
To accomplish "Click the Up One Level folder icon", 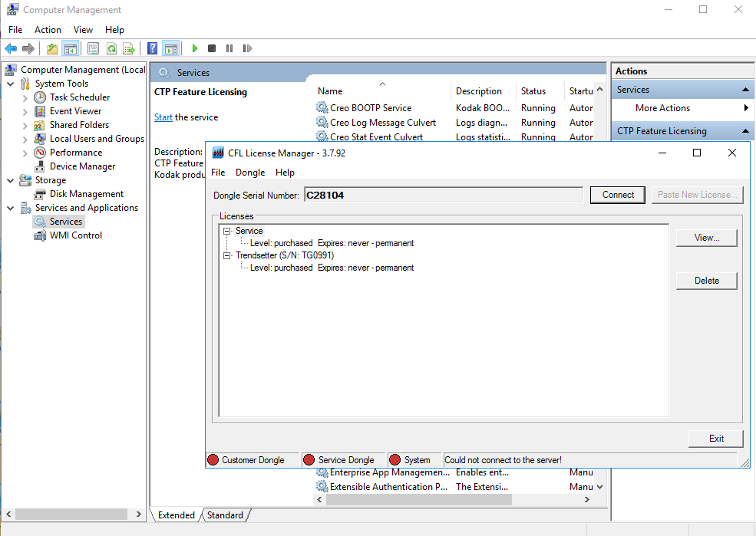I will [51, 48].
